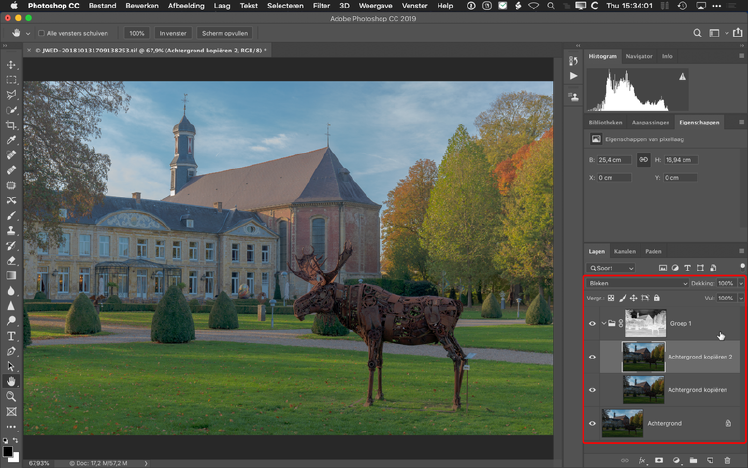This screenshot has height=468, width=748.
Task: Open the Edit Toolbar three-dots menu
Action: (x=11, y=426)
